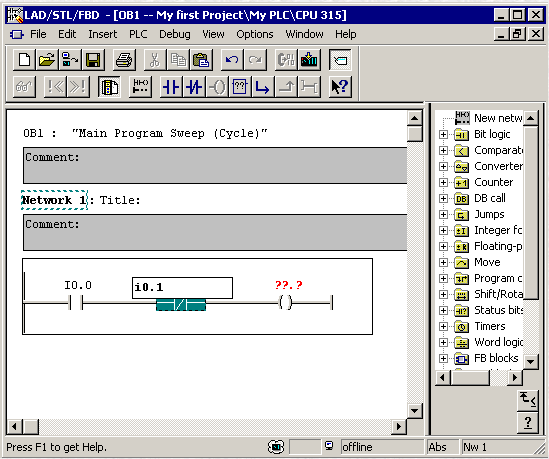Open the Edit menu
This screenshot has height=459, width=549.
(x=67, y=34)
